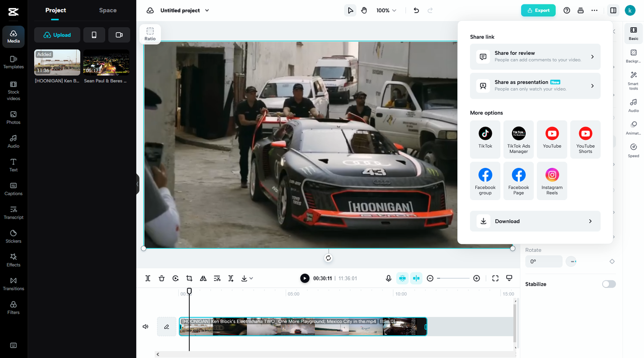This screenshot has width=644, height=358.
Task: Click the timeline zoom slider
Action: [x=453, y=278]
